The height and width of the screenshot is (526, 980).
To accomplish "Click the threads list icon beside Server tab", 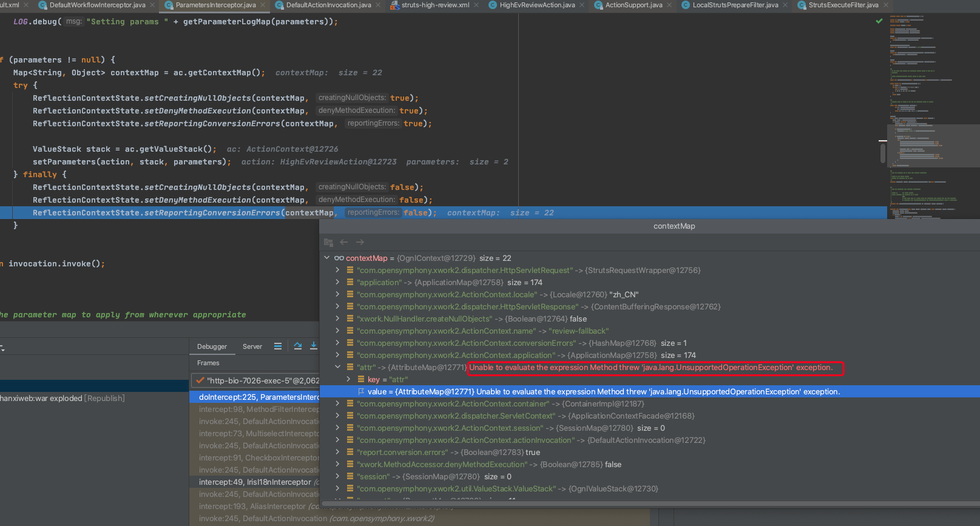I will [x=278, y=346].
